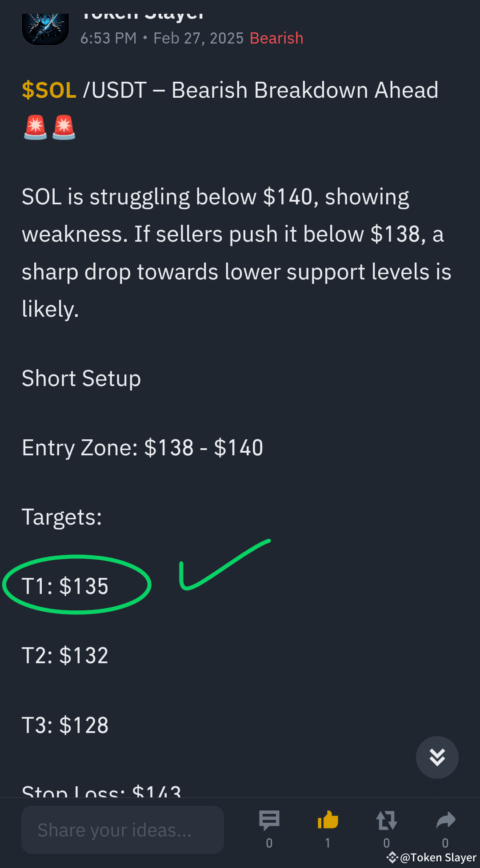This screenshot has width=480, height=868.
Task: Click the Token Slayer username at the top
Action: (142, 11)
